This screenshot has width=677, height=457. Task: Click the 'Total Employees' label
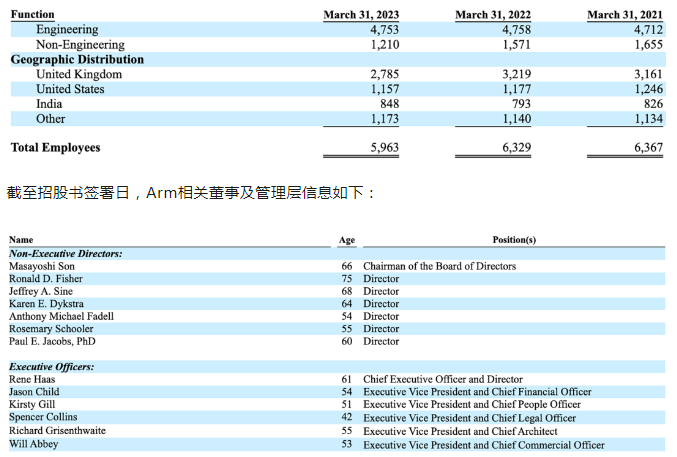click(56, 148)
